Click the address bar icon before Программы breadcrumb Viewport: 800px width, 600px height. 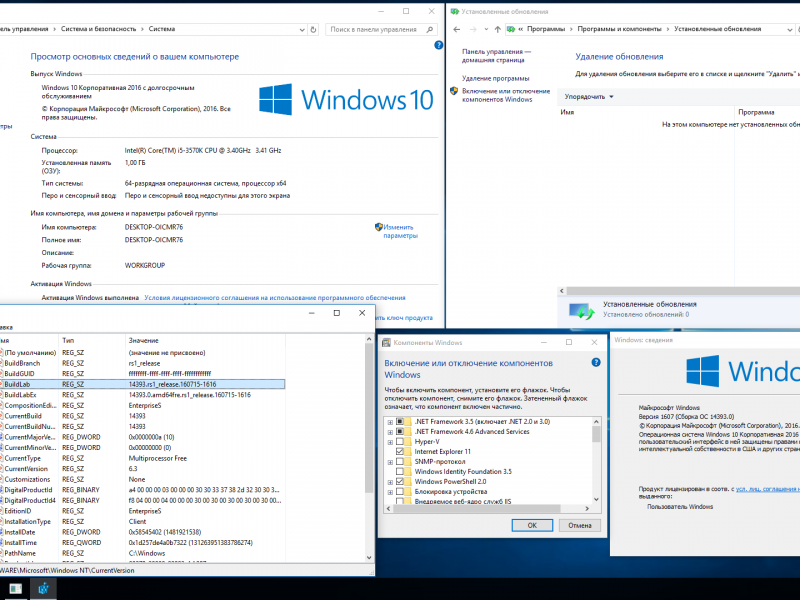click(x=511, y=29)
